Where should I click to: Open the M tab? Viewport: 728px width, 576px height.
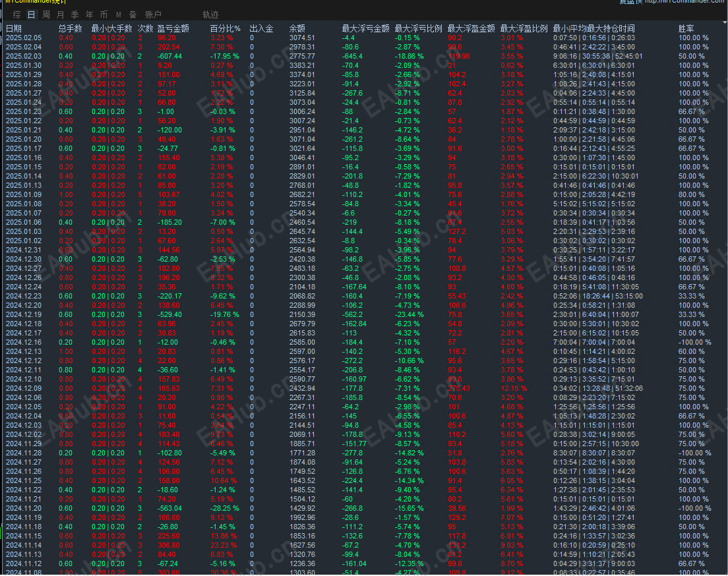[x=119, y=15]
